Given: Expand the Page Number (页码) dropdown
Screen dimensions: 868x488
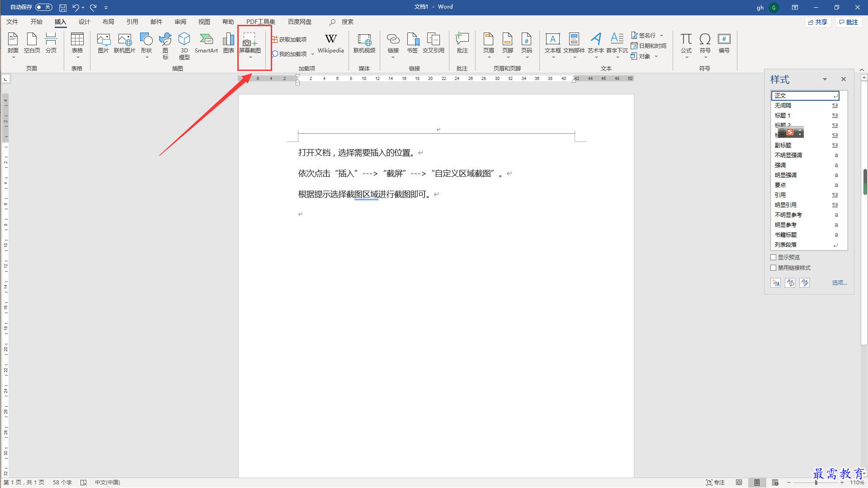Looking at the screenshot, I should (527, 57).
